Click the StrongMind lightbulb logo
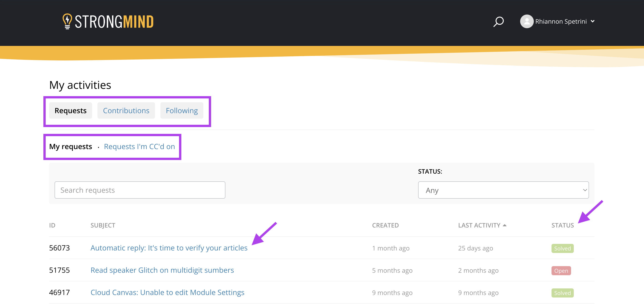The image size is (644, 305). 67,21
